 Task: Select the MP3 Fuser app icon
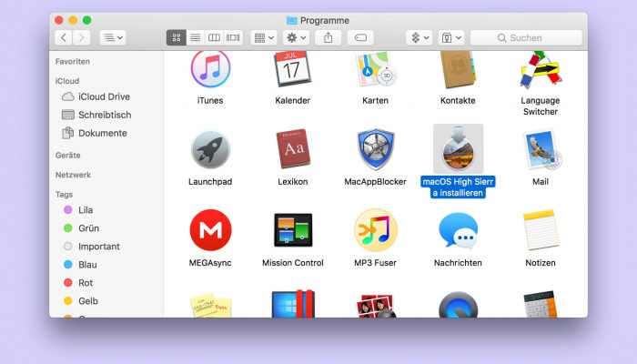coord(375,230)
